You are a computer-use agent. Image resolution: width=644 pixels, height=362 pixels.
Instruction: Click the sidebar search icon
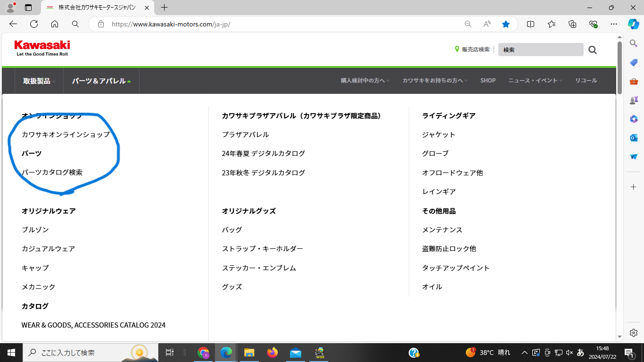(634, 43)
